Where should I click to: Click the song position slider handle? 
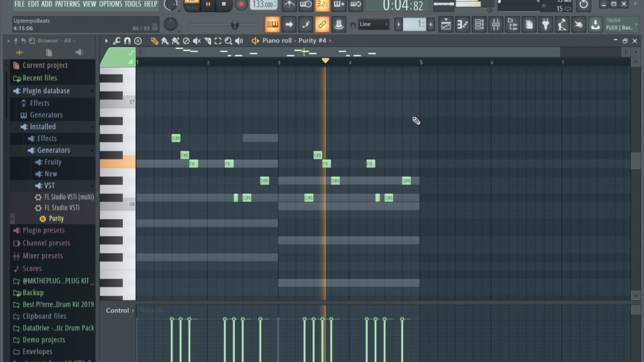(x=234, y=25)
